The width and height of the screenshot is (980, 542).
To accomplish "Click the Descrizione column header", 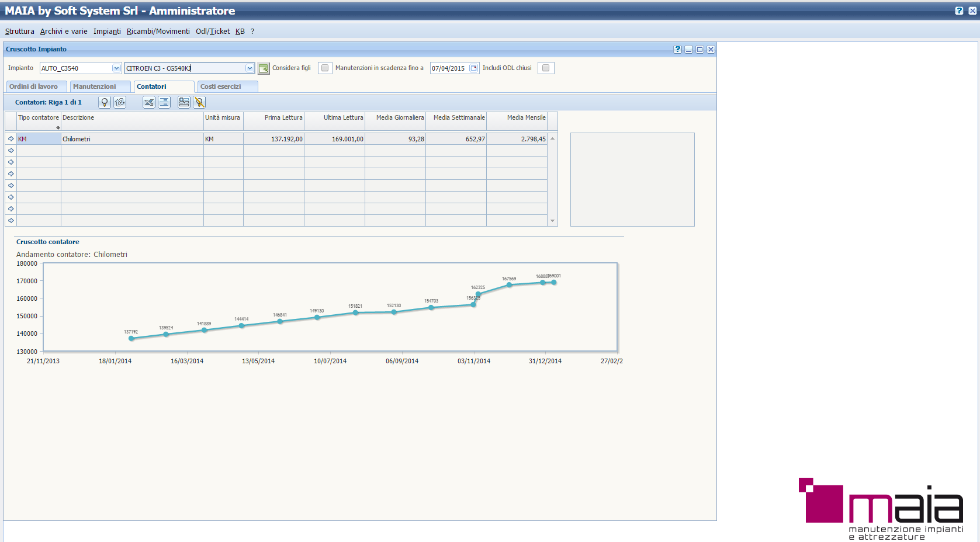I will (132, 121).
